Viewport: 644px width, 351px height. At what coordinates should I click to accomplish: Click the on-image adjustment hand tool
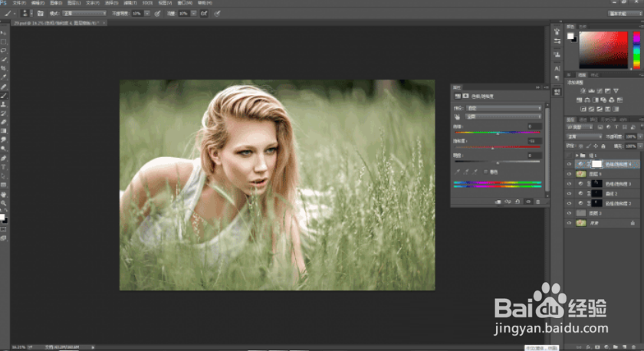(457, 117)
